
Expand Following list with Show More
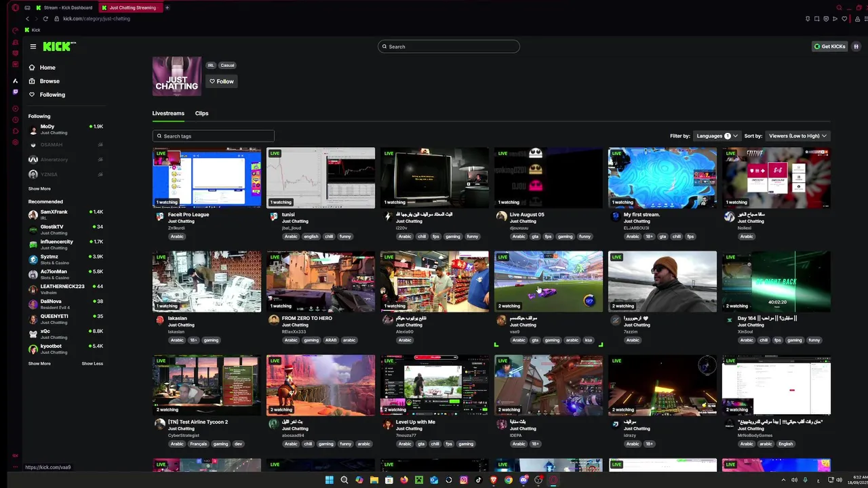pos(39,188)
